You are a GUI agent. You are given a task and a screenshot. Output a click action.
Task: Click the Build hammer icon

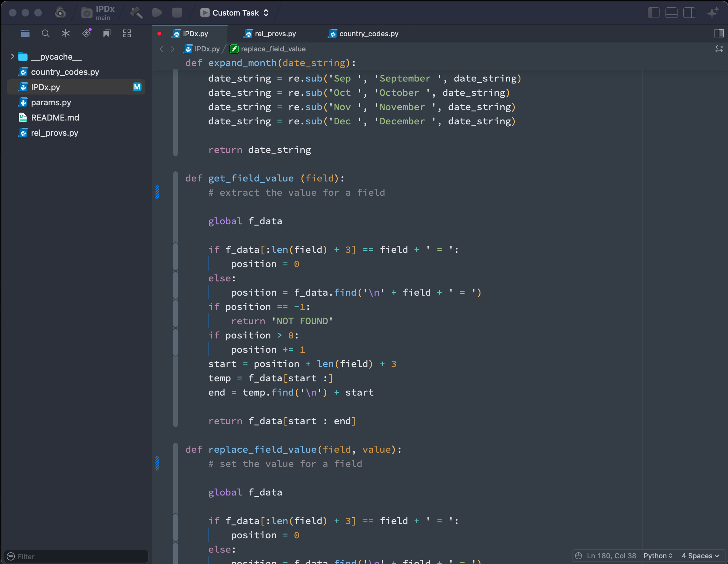(x=136, y=13)
